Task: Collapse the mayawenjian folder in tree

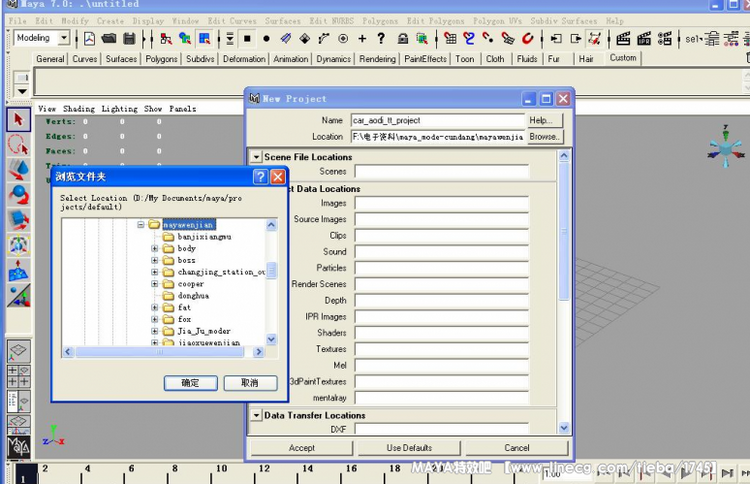Action: (141, 224)
